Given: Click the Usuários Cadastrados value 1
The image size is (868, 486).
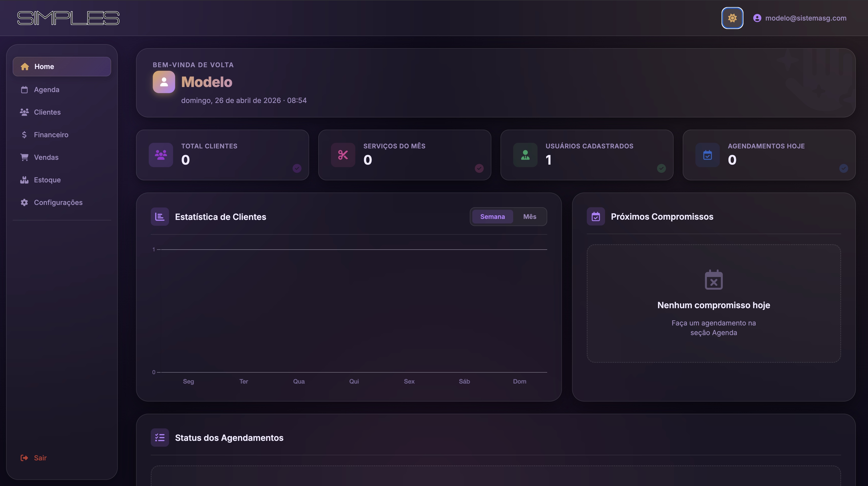Looking at the screenshot, I should pos(548,160).
